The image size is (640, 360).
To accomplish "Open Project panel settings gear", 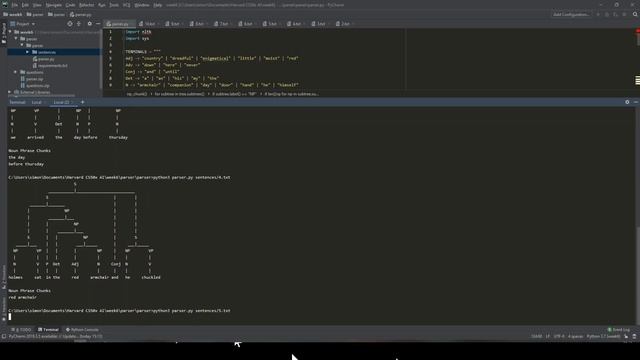I will click(89, 24).
